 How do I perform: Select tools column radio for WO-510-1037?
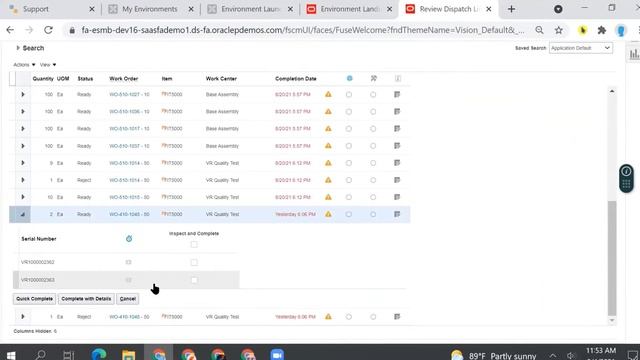(x=373, y=146)
